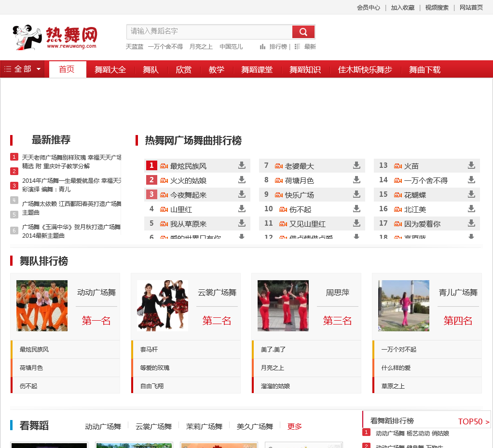Open video icon for 山里红
The width and height of the screenshot is (493, 448).
coord(164,209)
